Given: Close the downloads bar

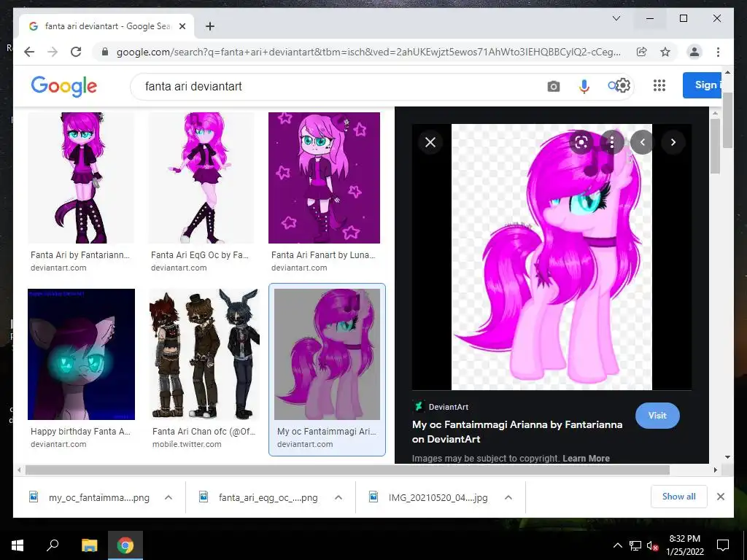Looking at the screenshot, I should pos(720,497).
